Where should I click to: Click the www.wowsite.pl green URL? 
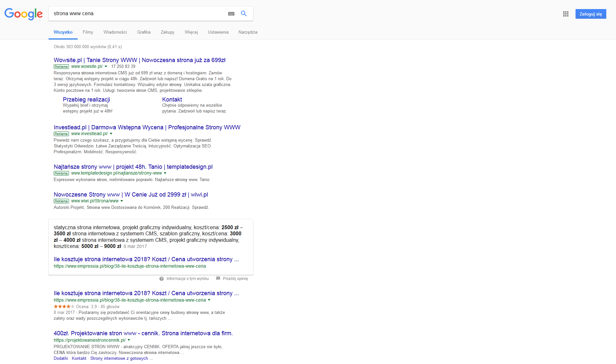pyautogui.click(x=87, y=67)
